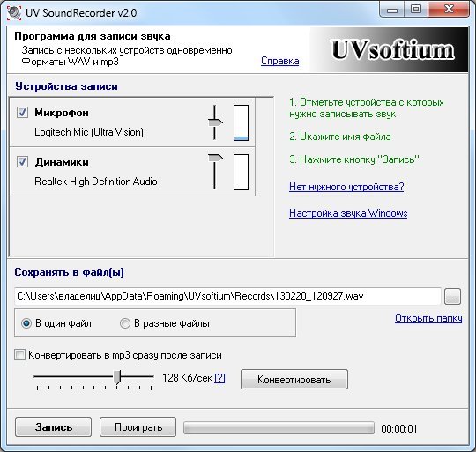This screenshot has height=452, width=476.
Task: Open "Настройка звука Windows" link
Action: [348, 213]
